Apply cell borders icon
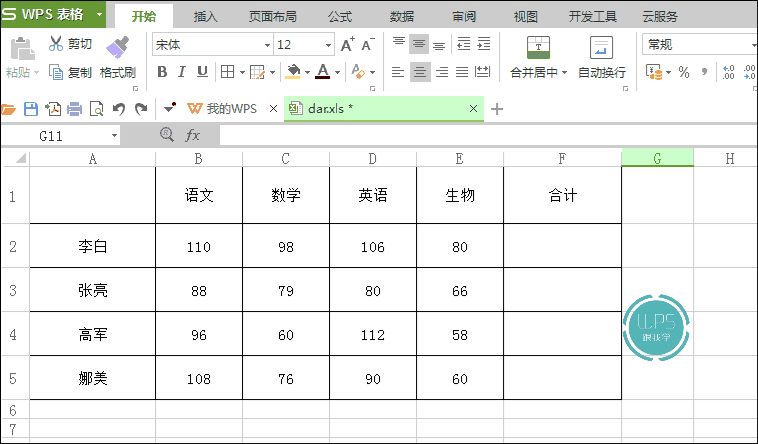758x444 pixels. tap(227, 73)
